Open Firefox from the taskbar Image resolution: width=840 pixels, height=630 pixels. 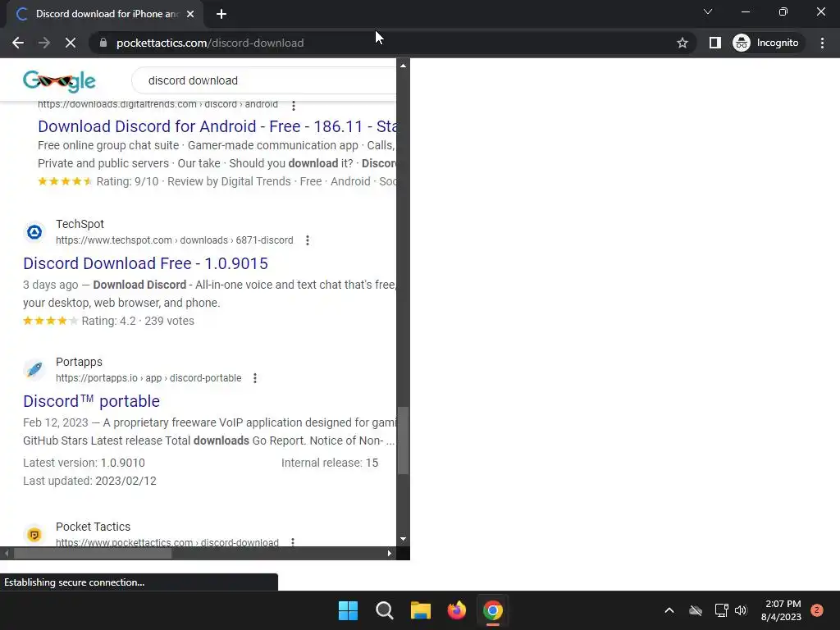(456, 610)
